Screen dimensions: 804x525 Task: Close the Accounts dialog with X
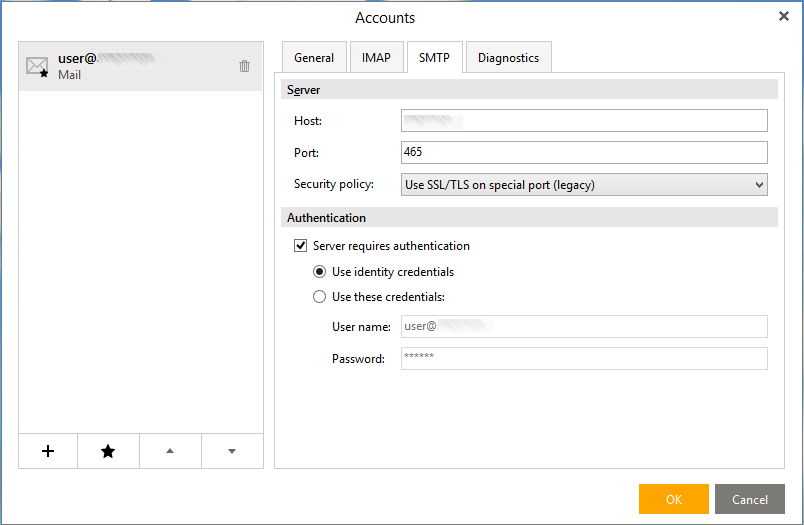(783, 16)
